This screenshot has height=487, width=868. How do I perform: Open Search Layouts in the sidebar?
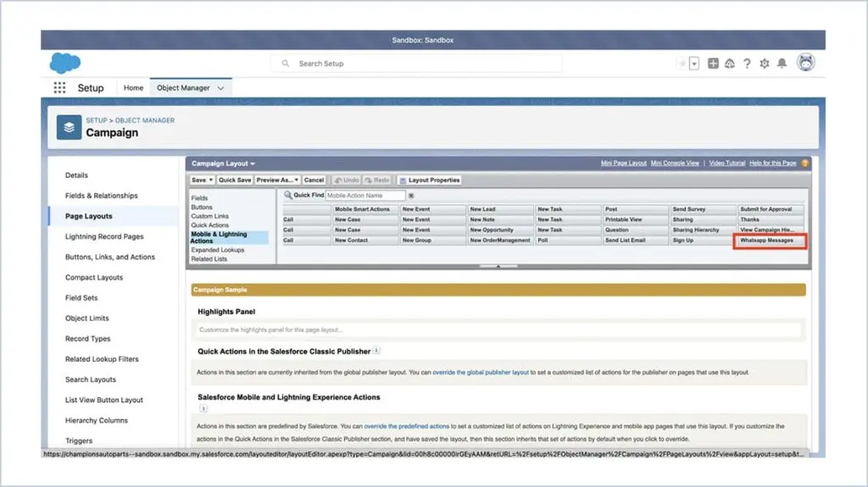pyautogui.click(x=90, y=379)
